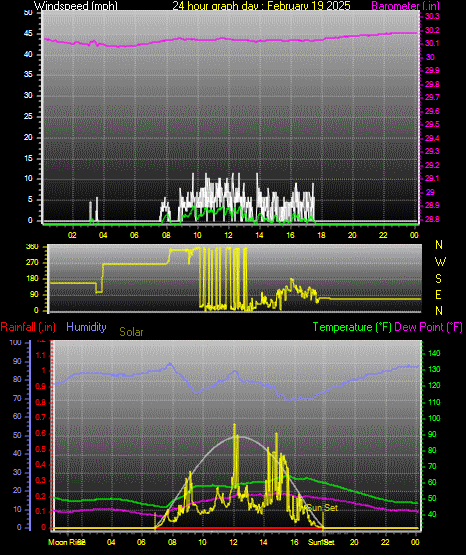This screenshot has height=555, width=466.
Task: Click the 140 temperature scale value
Action: [x=434, y=353]
